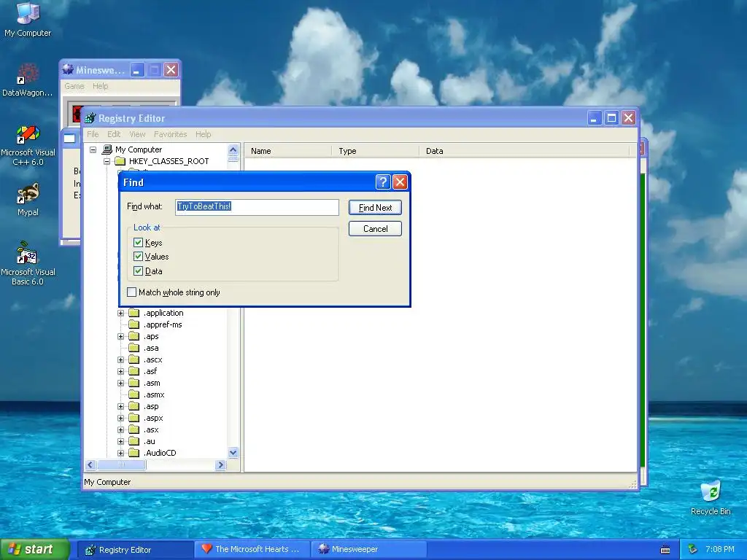Select the HKEY_CLASSES_ROOT folder icon
The height and width of the screenshot is (560, 747).
[x=120, y=161]
